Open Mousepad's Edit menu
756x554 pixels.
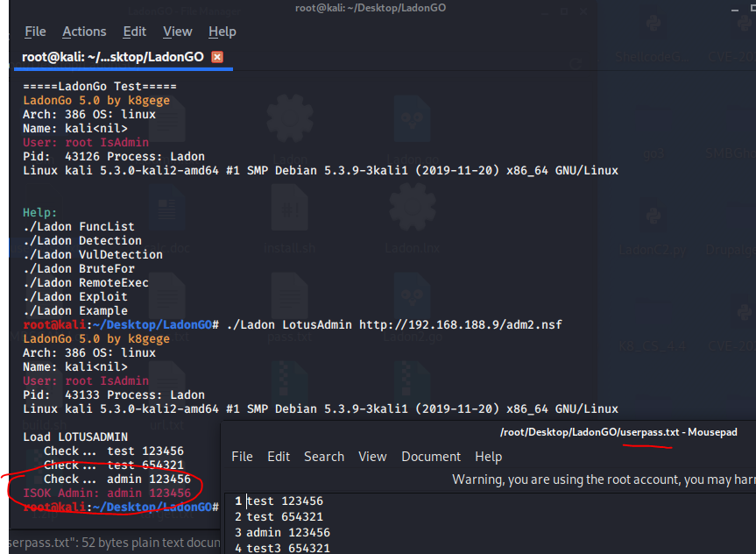(x=279, y=457)
